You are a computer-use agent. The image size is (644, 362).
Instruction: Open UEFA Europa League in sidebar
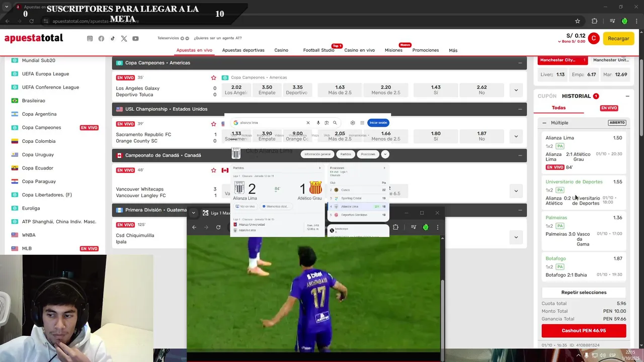pos(45,74)
